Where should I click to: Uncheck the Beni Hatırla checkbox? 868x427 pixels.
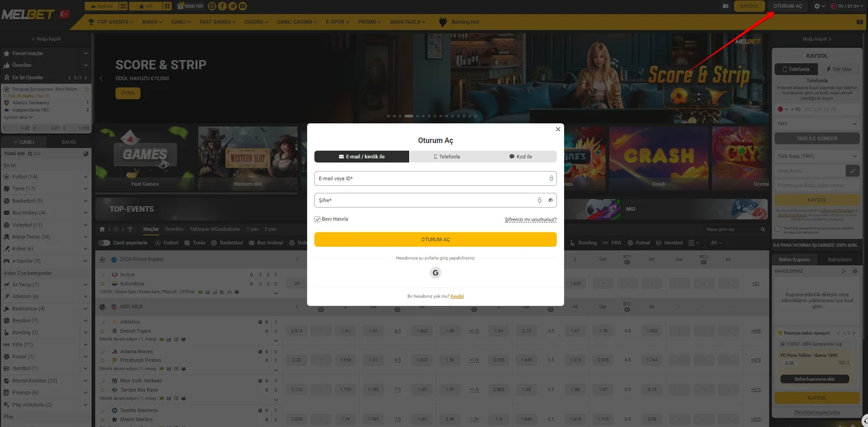click(317, 219)
